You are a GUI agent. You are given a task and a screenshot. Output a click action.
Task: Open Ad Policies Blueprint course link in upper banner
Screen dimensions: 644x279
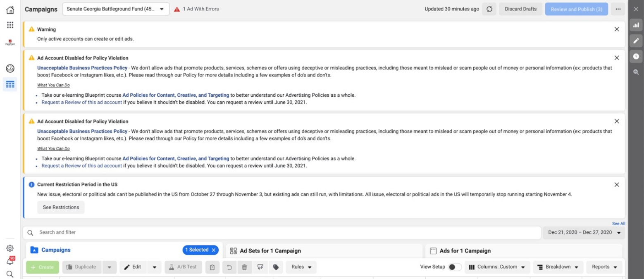[x=176, y=95]
